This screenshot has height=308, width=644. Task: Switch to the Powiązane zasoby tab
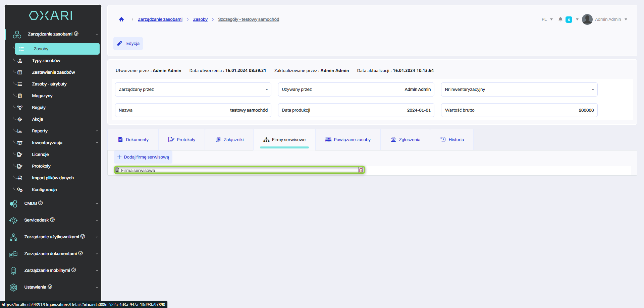[x=348, y=140]
